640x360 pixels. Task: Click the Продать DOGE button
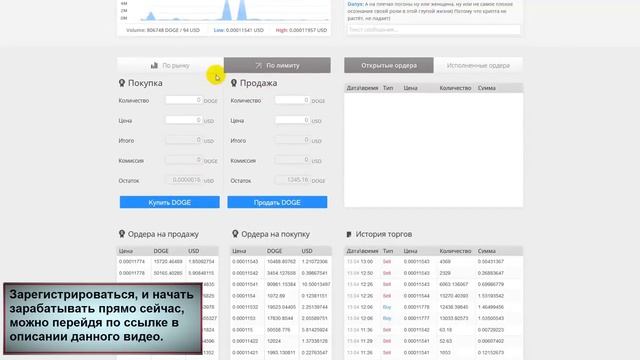point(277,202)
